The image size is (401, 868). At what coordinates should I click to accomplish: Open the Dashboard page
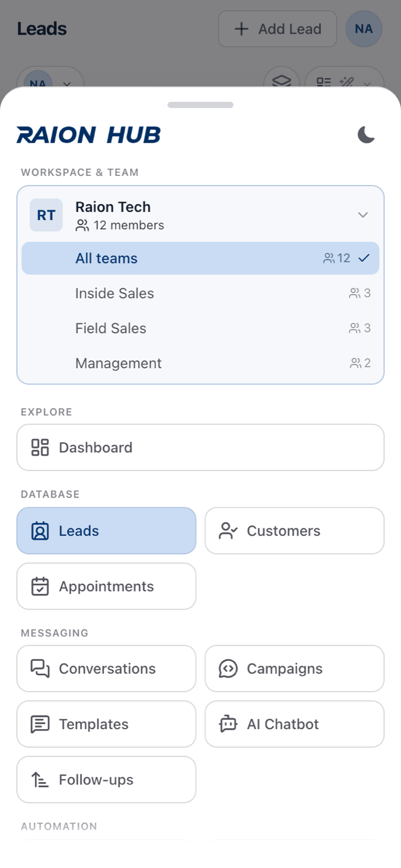[200, 448]
